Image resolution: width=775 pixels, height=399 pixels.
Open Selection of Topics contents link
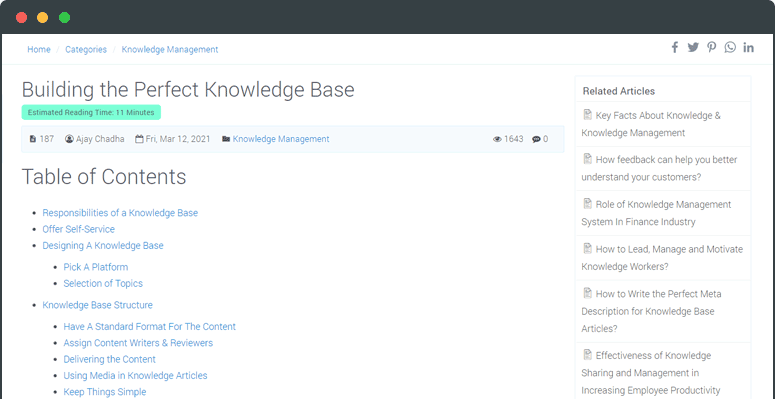point(103,283)
